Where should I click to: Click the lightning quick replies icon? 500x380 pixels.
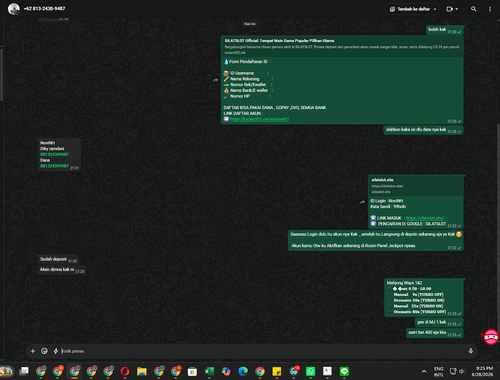coord(56,351)
